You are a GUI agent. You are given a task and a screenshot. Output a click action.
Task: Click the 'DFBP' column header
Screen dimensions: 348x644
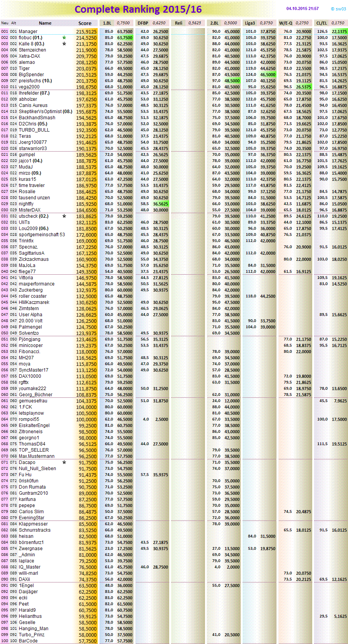(143, 23)
